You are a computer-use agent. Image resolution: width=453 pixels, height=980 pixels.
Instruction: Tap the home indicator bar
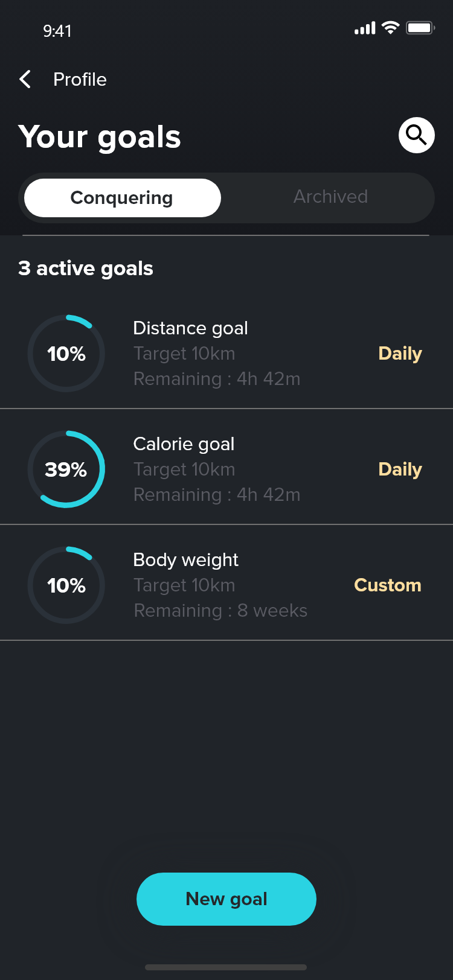coord(226,967)
